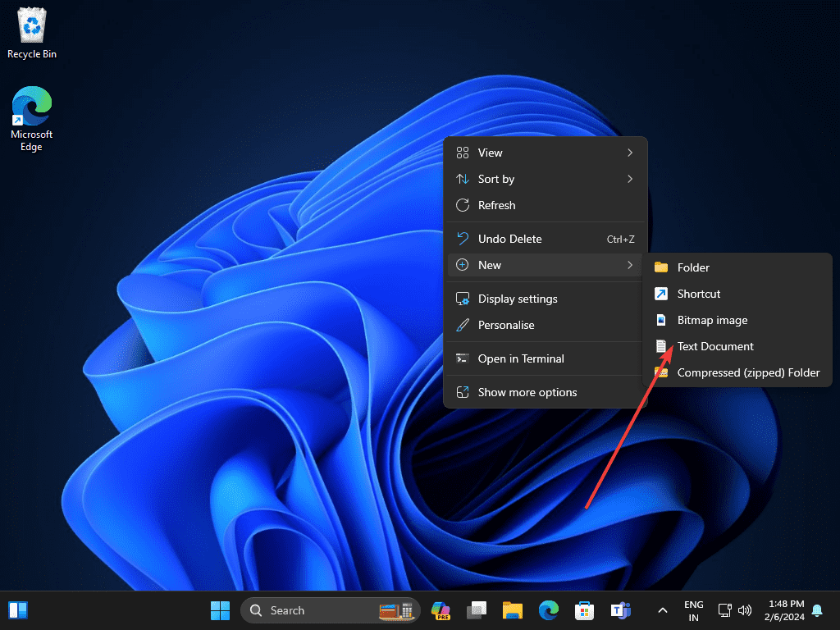
Task: Open Copilot preview from the taskbar
Action: click(x=441, y=610)
